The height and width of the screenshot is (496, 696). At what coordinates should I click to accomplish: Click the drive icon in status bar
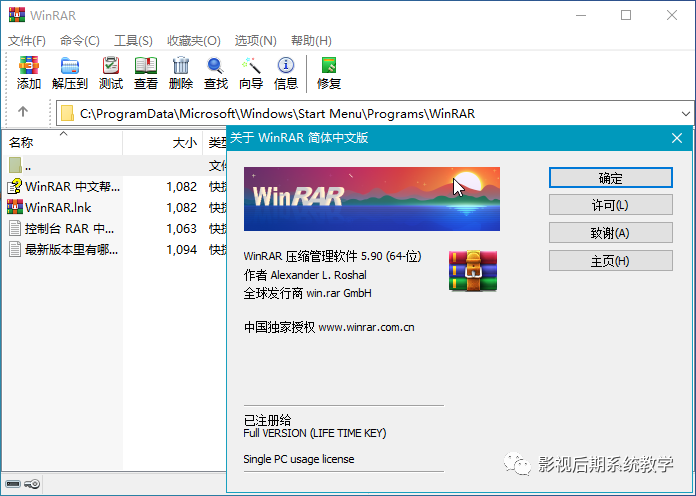tap(12, 484)
